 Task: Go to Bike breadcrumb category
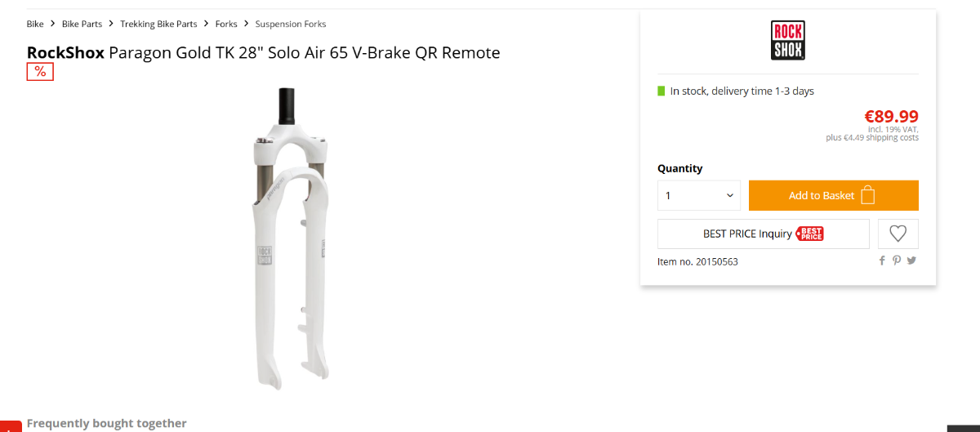[35, 24]
